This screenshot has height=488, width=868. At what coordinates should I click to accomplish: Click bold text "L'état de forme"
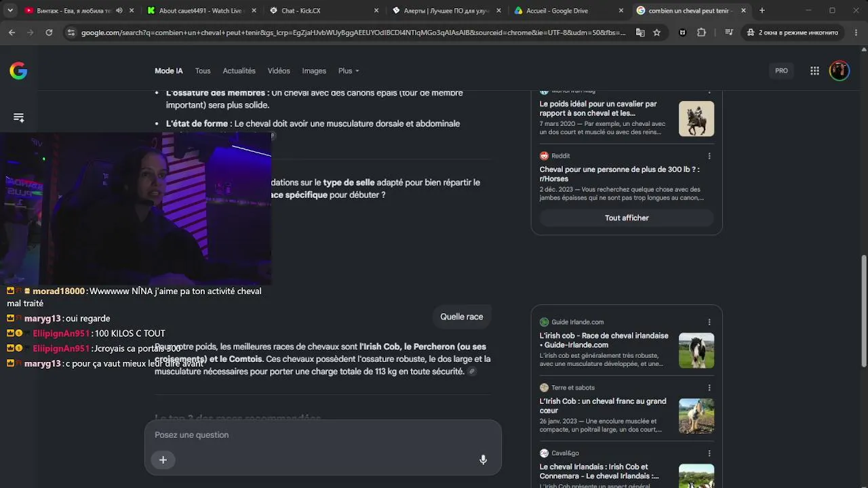[197, 123]
